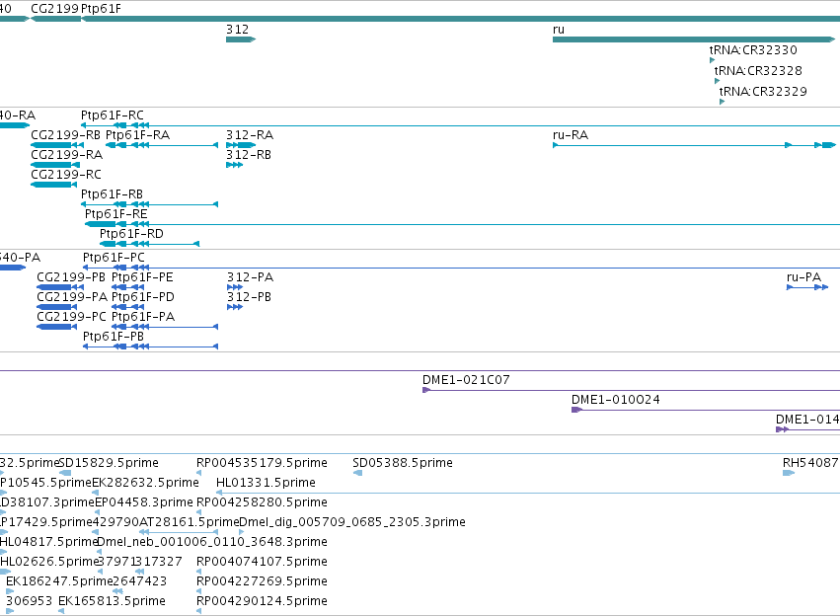Open Dmel_dig_005709_0685_2305.3prime label
Viewport: 840px width, 616px height.
[352, 522]
